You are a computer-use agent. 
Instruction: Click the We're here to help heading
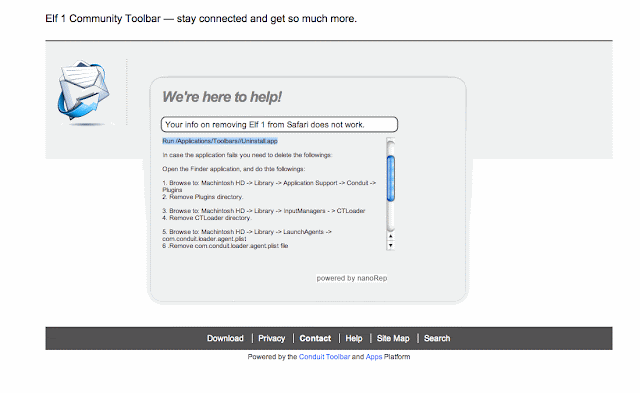click(222, 97)
